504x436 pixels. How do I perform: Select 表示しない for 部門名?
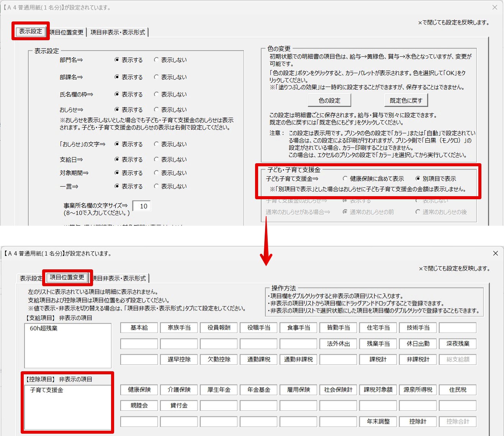(156, 60)
